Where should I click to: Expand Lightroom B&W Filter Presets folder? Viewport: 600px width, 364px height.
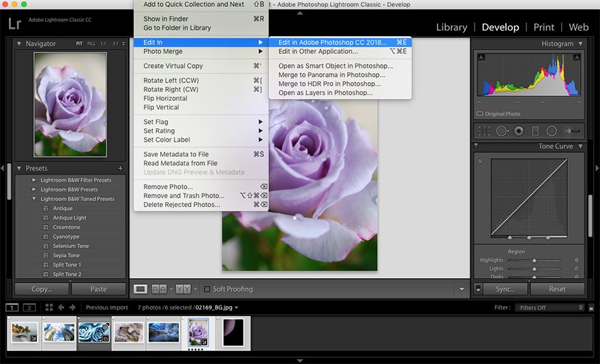34,180
